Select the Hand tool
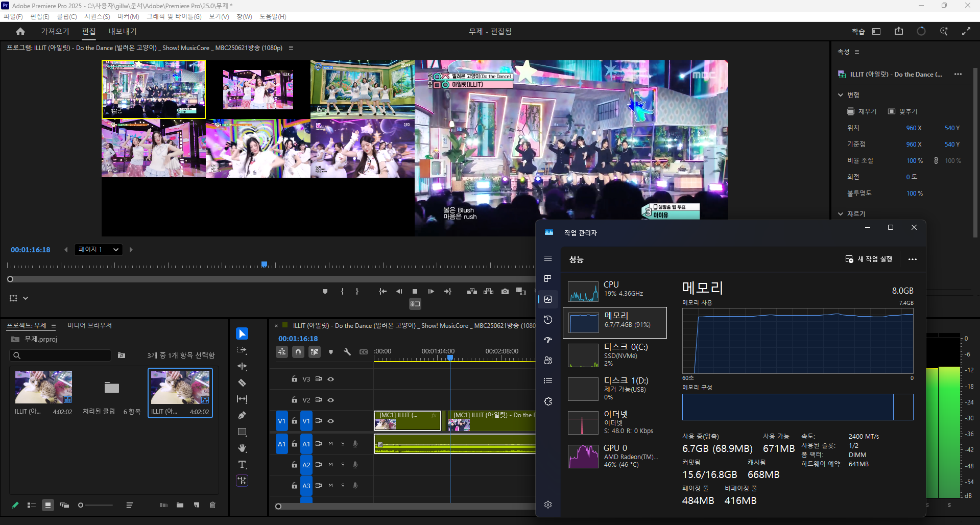The image size is (980, 525). pos(242,448)
